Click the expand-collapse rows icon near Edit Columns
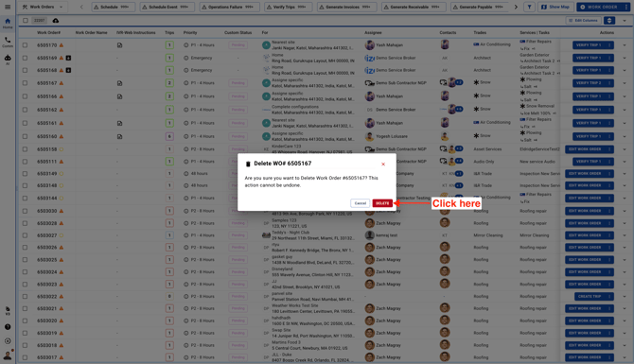 coord(609,20)
